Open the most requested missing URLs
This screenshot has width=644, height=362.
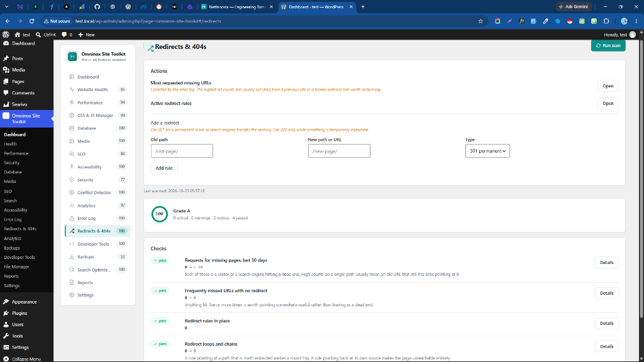pos(608,85)
